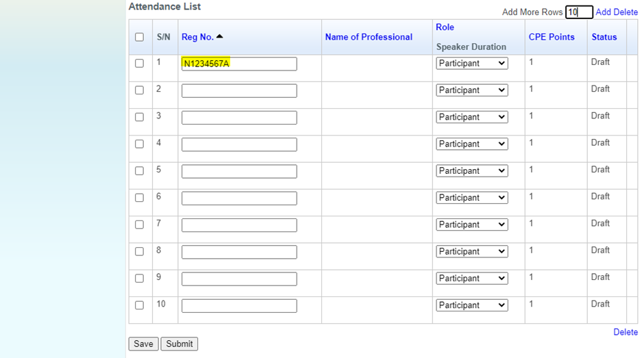Click the sort arrow beside Reg No.
Screen dimensions: 644x358
click(219, 37)
